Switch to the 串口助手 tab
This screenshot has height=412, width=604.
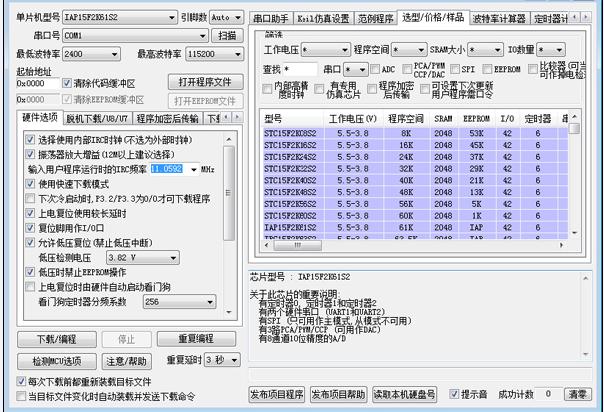[271, 18]
